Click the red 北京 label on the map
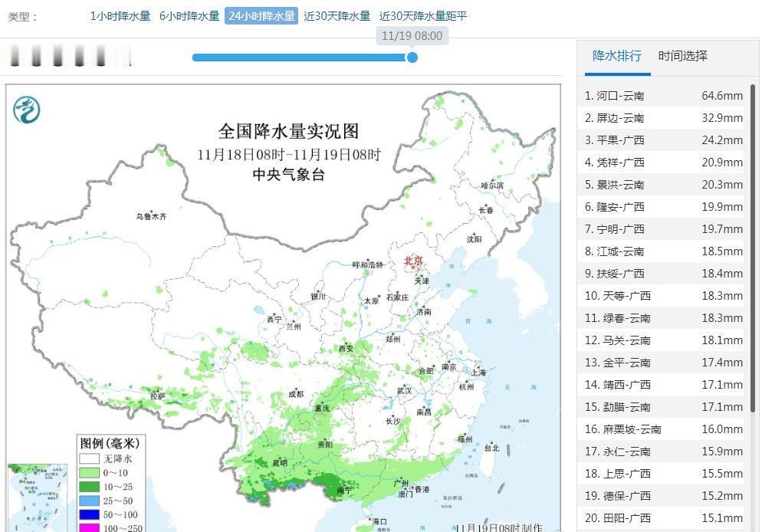 tap(412, 259)
